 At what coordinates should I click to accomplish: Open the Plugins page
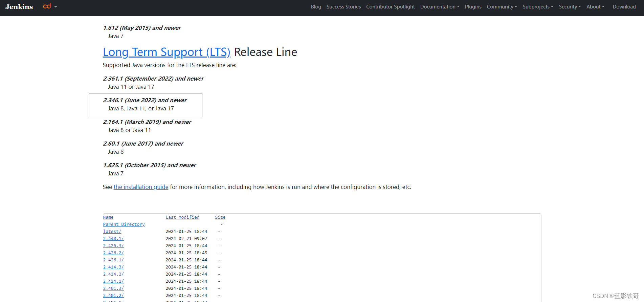[473, 7]
